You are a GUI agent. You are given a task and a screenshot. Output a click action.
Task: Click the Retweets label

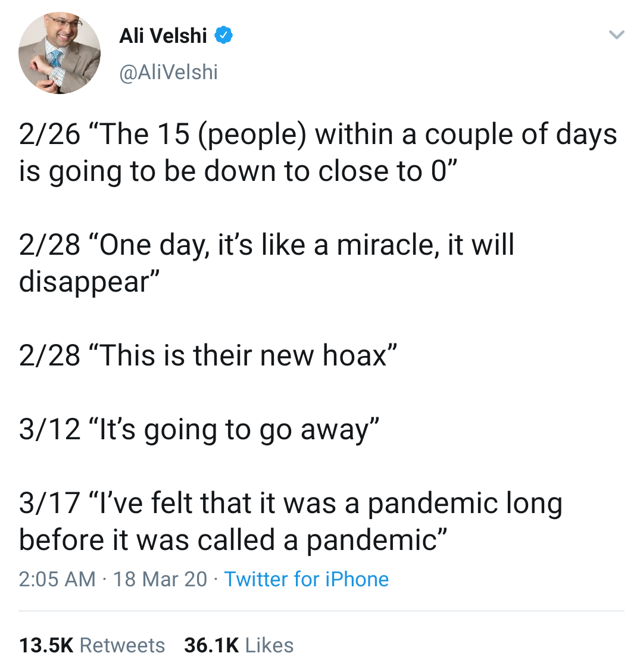coord(122,645)
